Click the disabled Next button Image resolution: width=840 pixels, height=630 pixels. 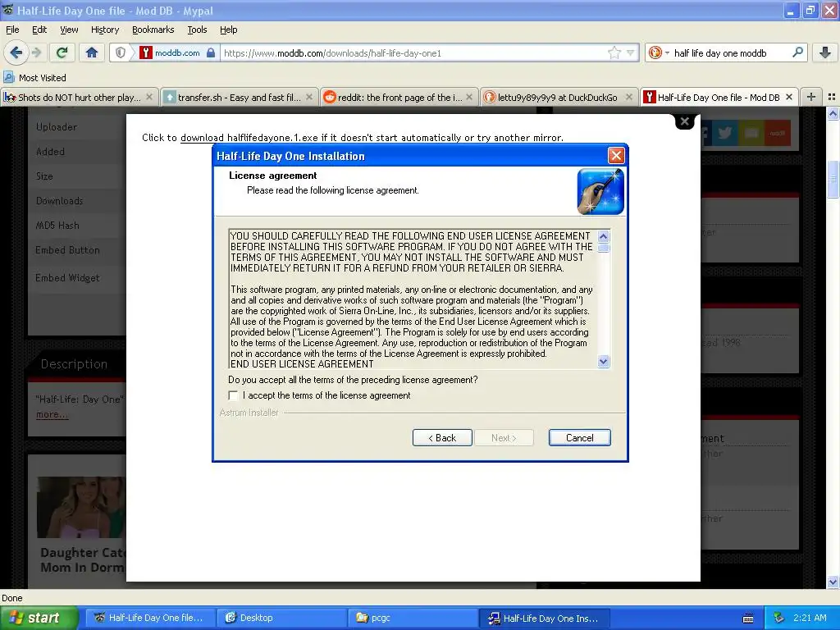tap(504, 438)
